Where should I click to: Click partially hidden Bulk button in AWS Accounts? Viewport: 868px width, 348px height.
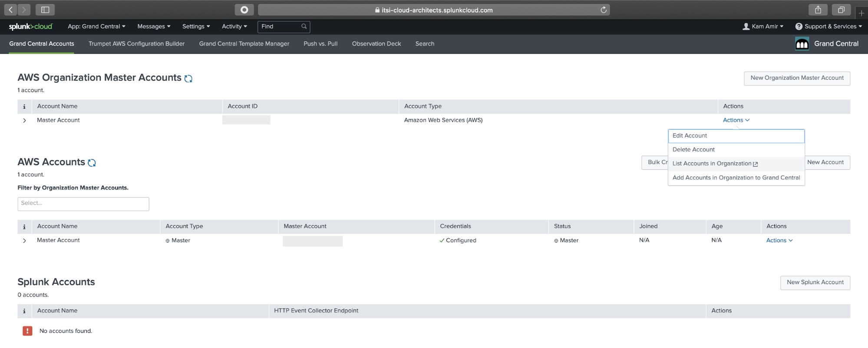(x=655, y=162)
